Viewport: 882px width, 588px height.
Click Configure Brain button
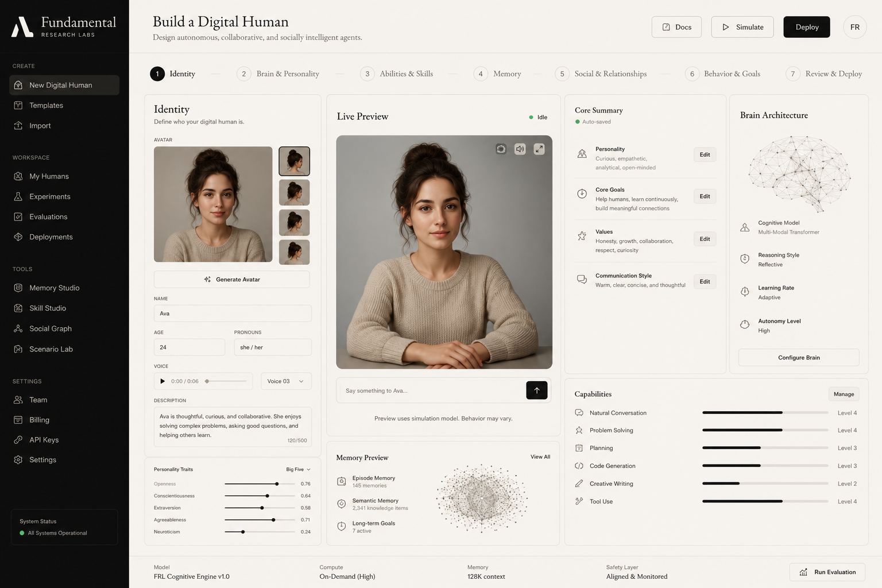tap(799, 357)
